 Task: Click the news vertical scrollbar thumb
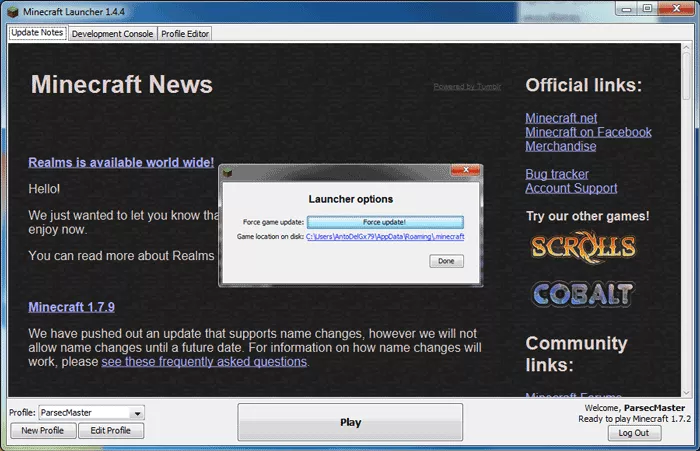(686, 76)
